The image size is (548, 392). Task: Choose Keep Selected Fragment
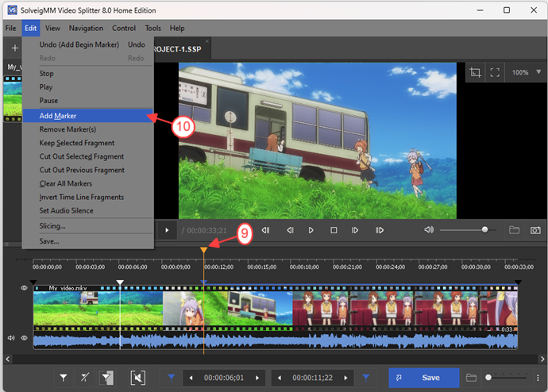87,143
